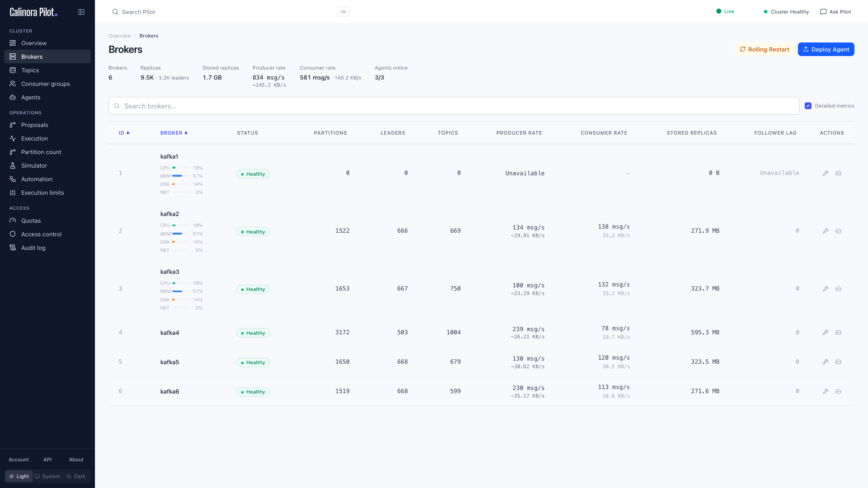This screenshot has height=488, width=868.
Task: Open Topics in the sidebar
Action: [x=47, y=70]
